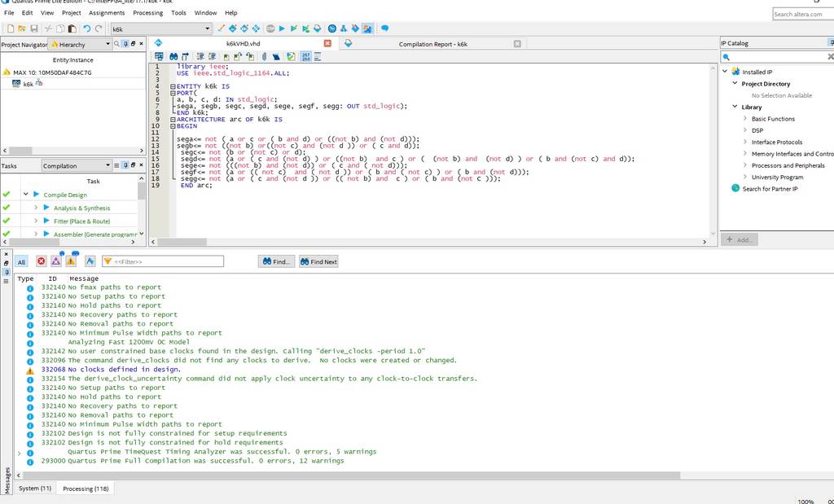This screenshot has width=834, height=504.
Task: Click the Search altera.com field
Action: pos(803,15)
